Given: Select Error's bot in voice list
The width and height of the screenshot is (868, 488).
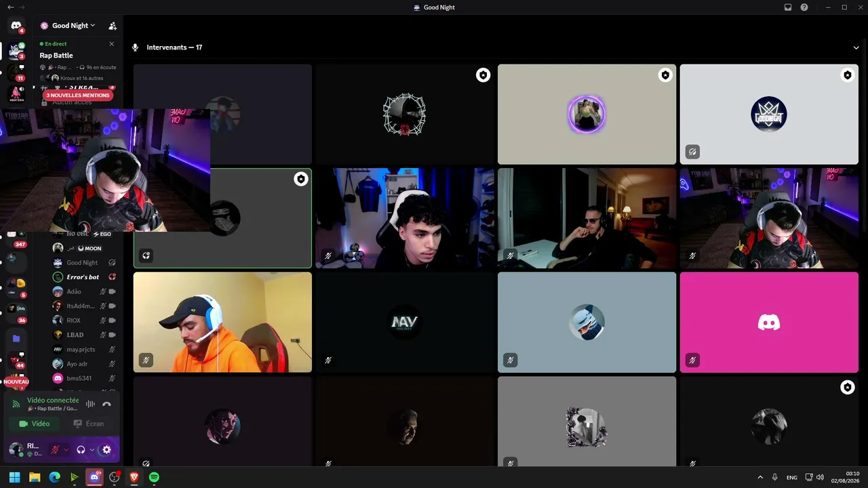Looking at the screenshot, I should (x=85, y=277).
